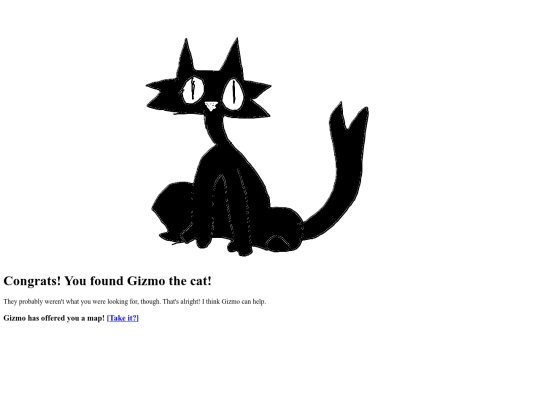Screen dimensions: 540x405
Task: Click the forked tip of the cat's tail
Action: pos(349,115)
